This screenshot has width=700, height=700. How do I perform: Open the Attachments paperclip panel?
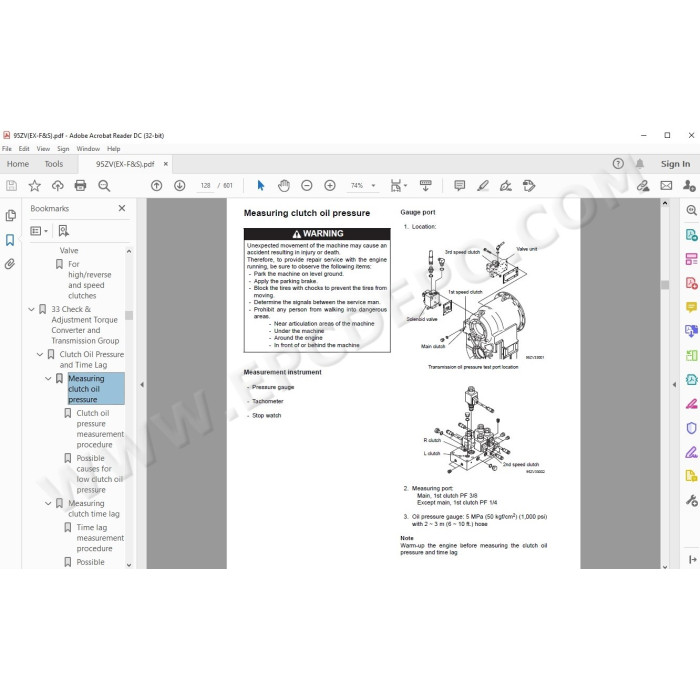tap(10, 264)
